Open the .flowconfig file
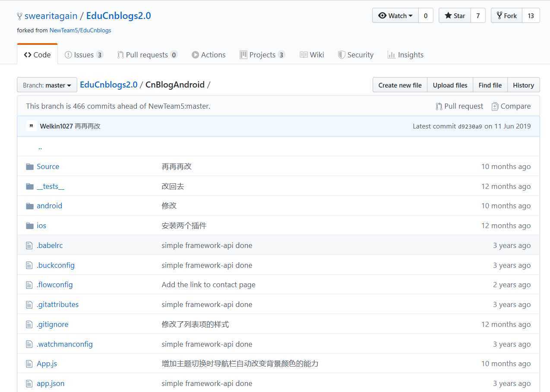Viewport: 550px width, 392px height. tap(55, 285)
